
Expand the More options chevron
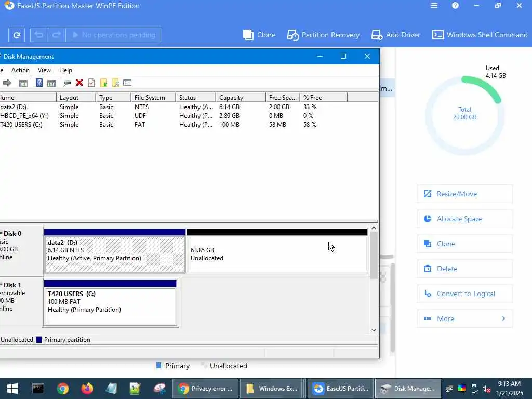pos(503,318)
